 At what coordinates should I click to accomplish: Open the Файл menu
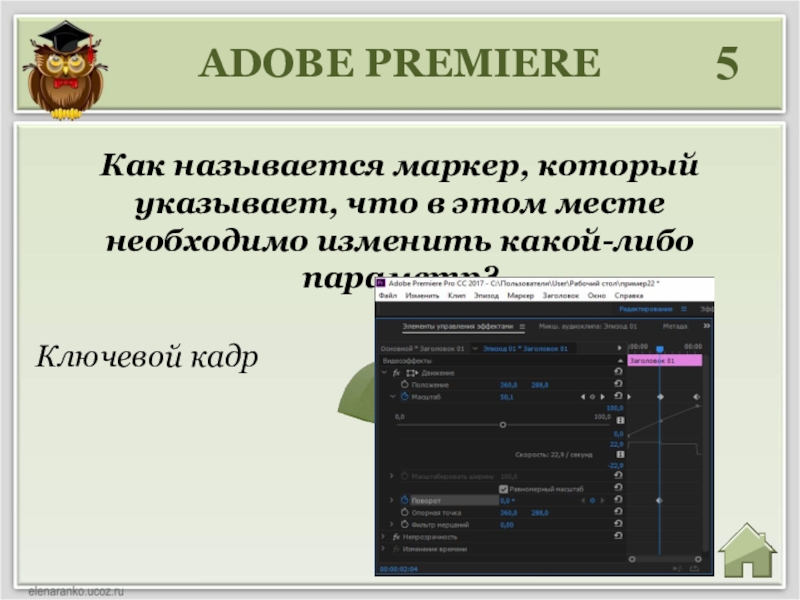(388, 295)
